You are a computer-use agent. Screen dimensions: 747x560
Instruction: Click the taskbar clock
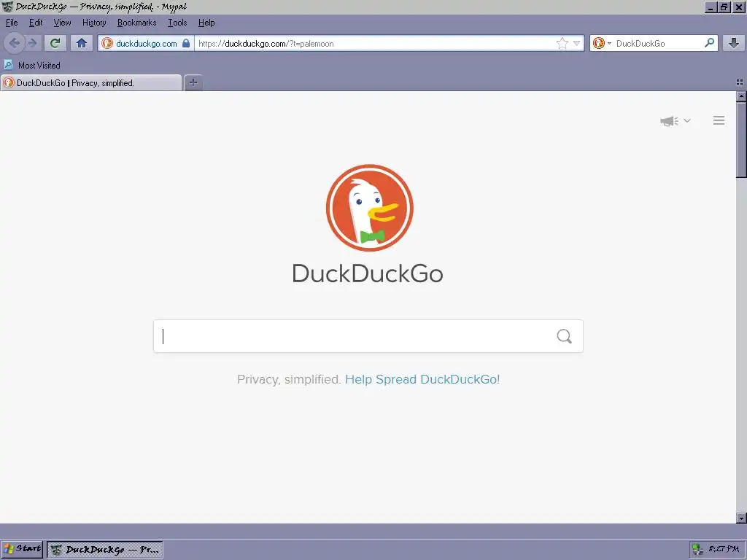click(x=724, y=549)
